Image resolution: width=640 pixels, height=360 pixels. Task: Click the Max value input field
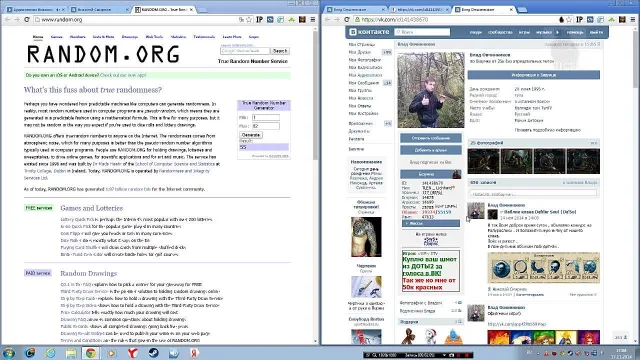point(266,126)
